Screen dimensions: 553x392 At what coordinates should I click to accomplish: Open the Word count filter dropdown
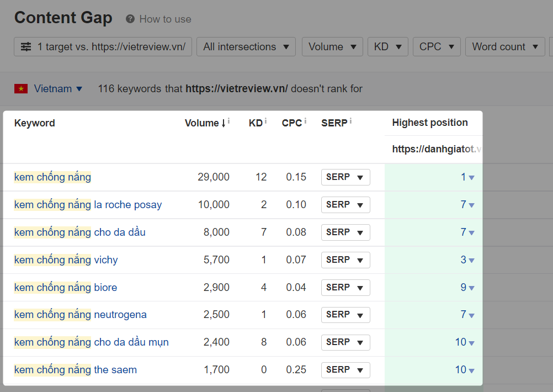(505, 46)
